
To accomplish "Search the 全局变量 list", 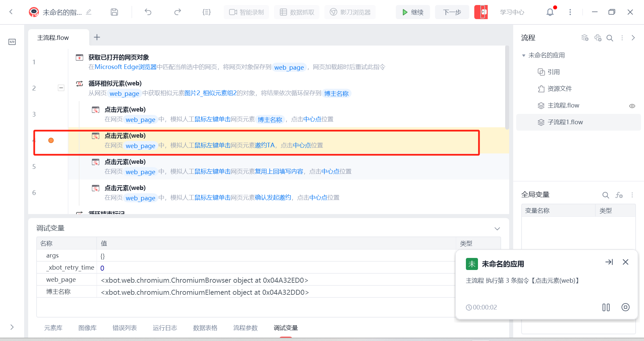I will pos(605,195).
